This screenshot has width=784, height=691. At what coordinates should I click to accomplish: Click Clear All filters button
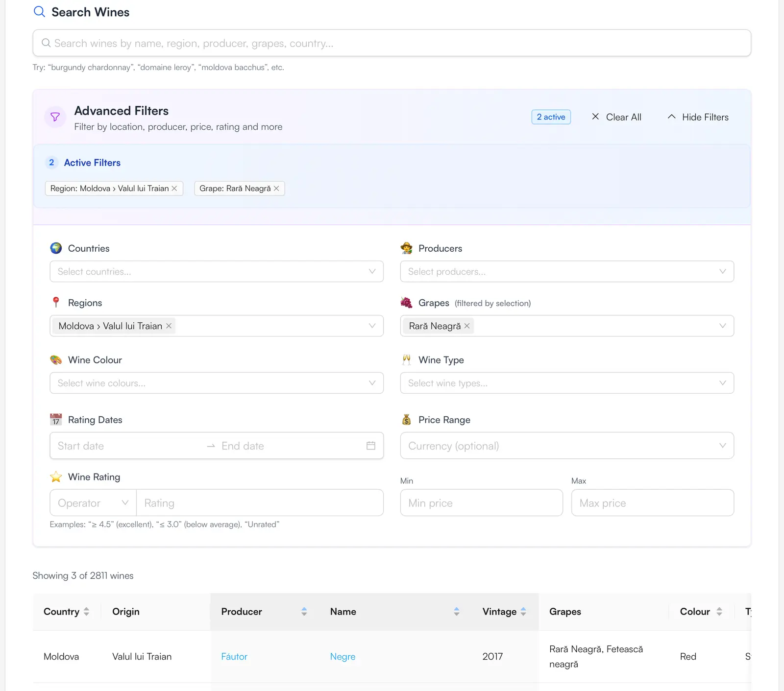coord(616,117)
